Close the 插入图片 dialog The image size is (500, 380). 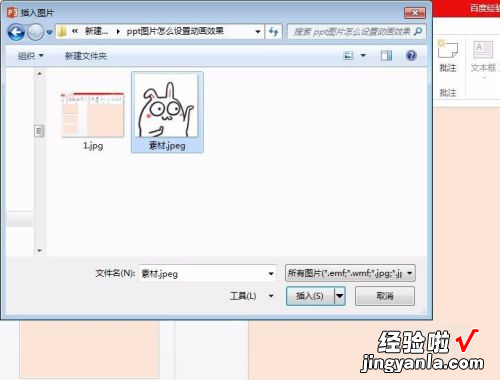pos(415,13)
